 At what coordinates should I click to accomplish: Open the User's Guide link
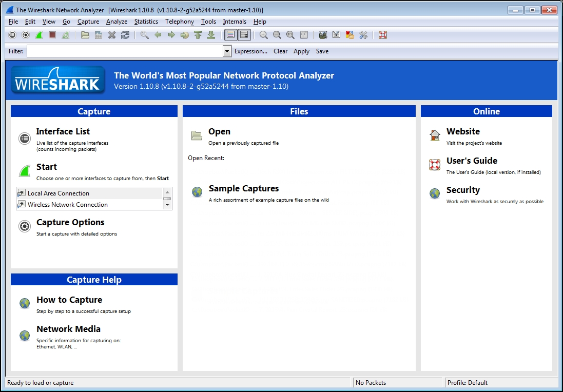pos(472,161)
